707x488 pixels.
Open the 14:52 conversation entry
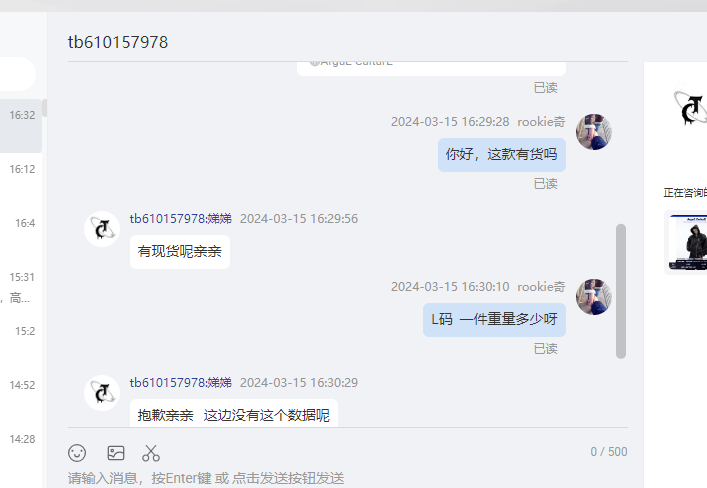21,396
